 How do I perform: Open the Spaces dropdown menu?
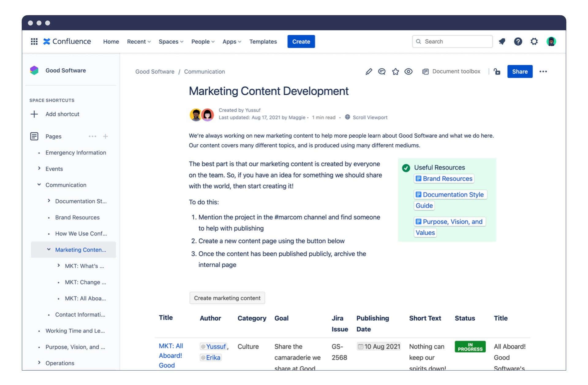[171, 42]
